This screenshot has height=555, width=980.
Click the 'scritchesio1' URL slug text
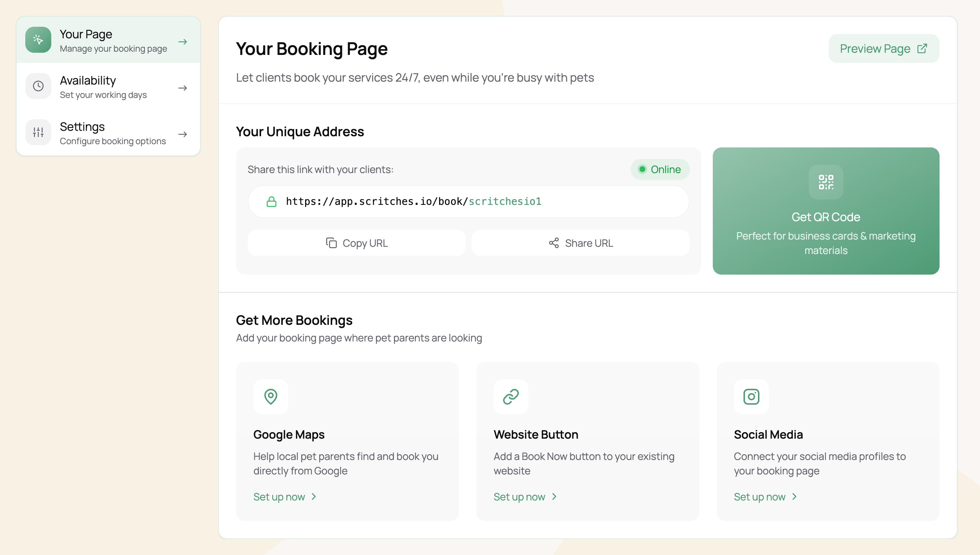tap(505, 201)
